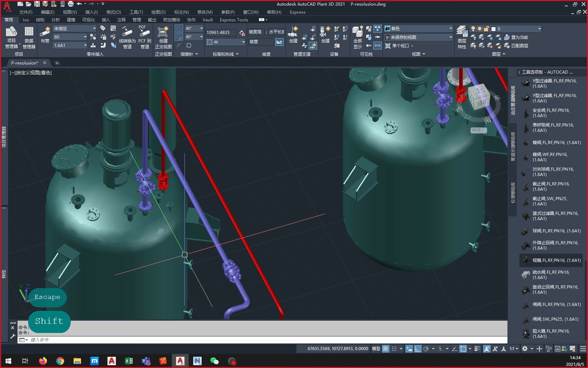Click the PCF 到管道 tool
The image size is (588, 368).
145,37
